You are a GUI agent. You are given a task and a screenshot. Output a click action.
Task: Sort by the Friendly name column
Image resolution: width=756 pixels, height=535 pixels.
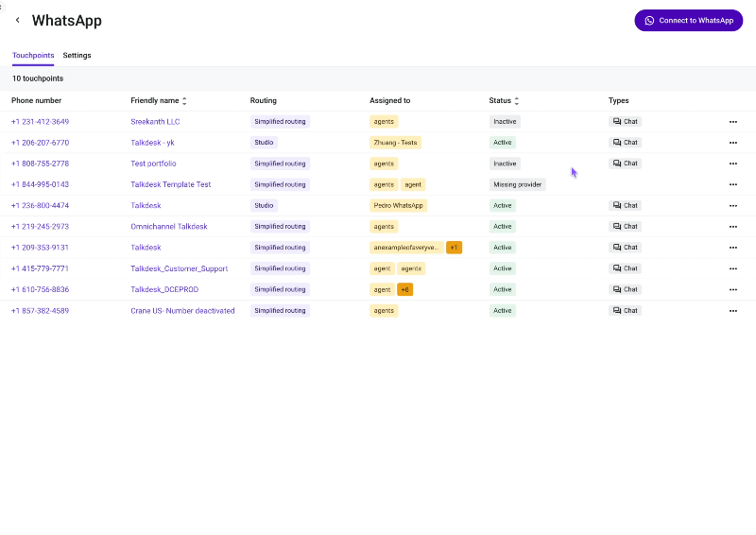(184, 101)
